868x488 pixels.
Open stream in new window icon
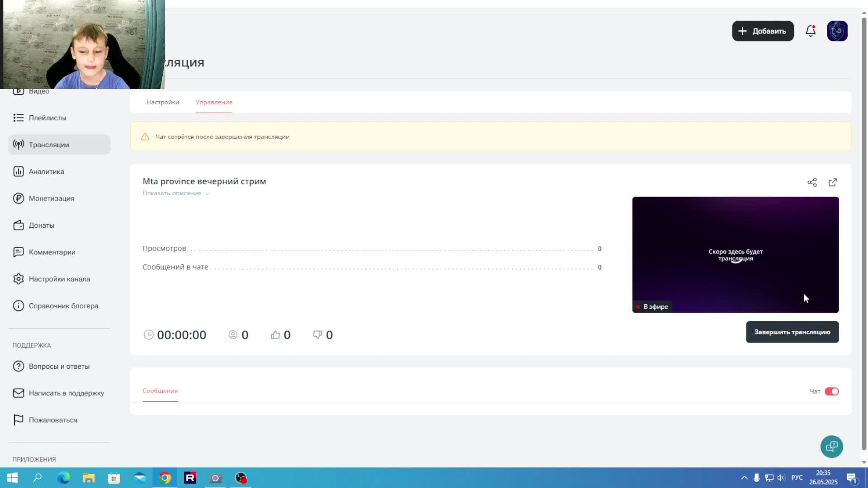[x=833, y=182]
